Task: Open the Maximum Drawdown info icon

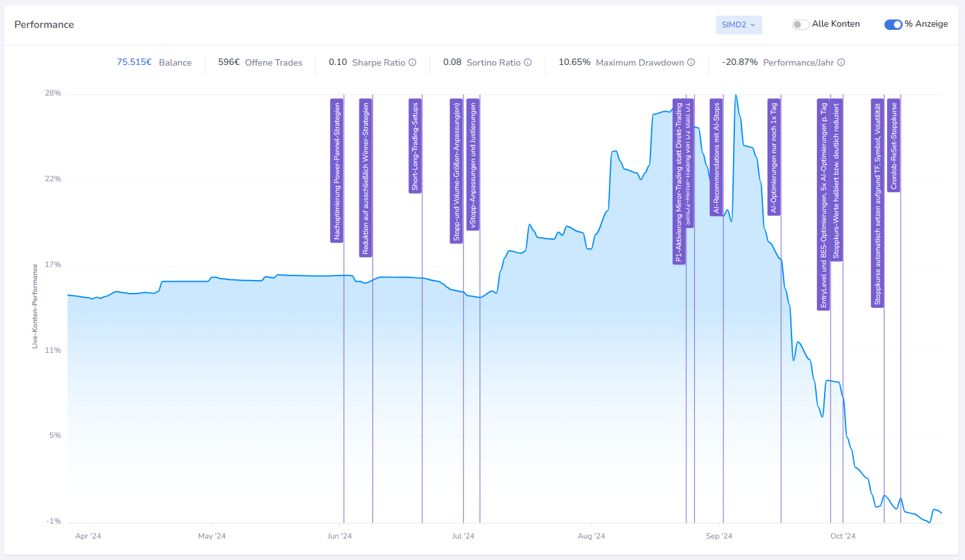Action: click(691, 62)
